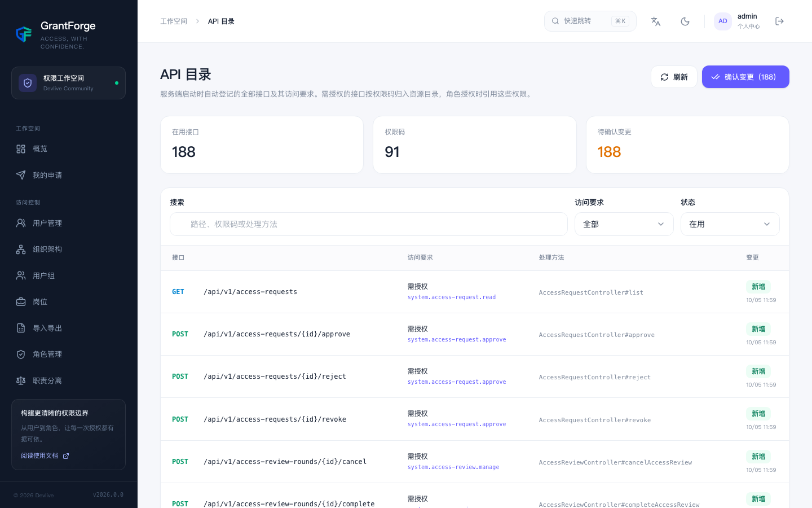
Task: Click system.access-request.read permission code
Action: (452, 297)
